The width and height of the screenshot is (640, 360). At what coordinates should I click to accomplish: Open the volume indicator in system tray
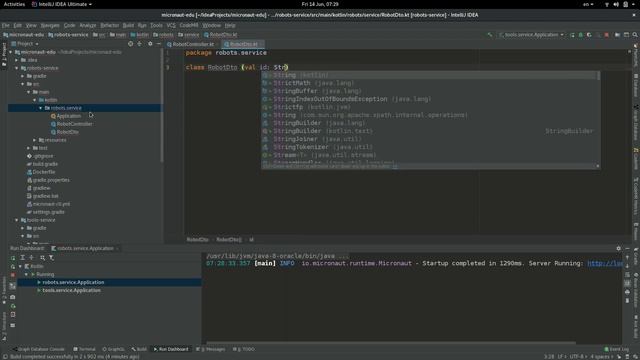[616, 4]
